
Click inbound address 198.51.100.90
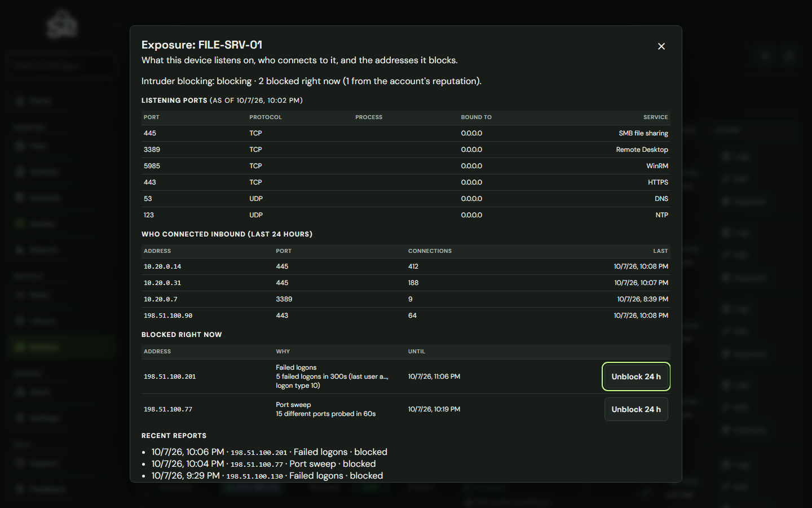click(168, 316)
